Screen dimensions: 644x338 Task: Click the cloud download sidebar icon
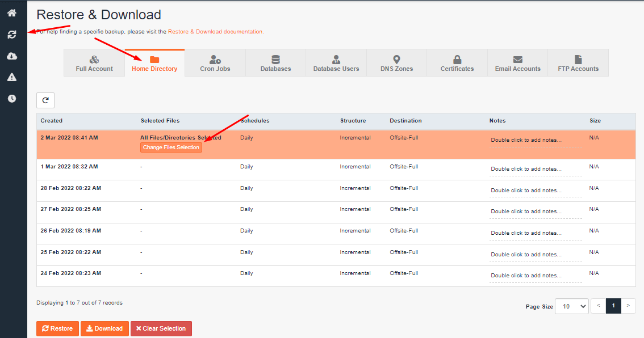(x=12, y=56)
